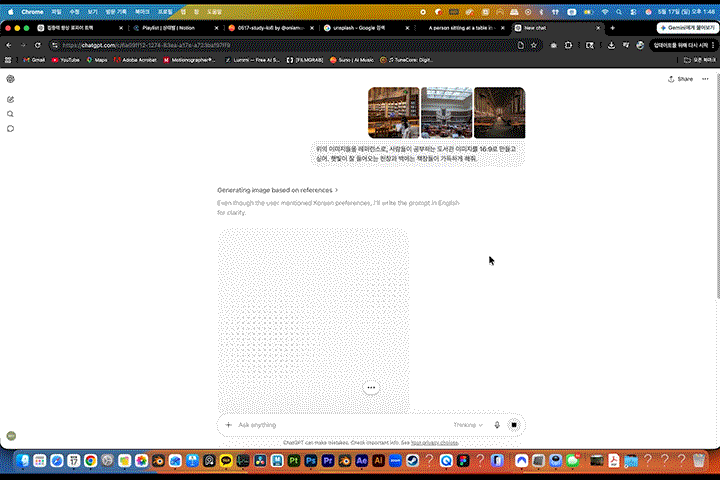
Task: Open the [FILMGRAB] bookmark
Action: click(305, 60)
